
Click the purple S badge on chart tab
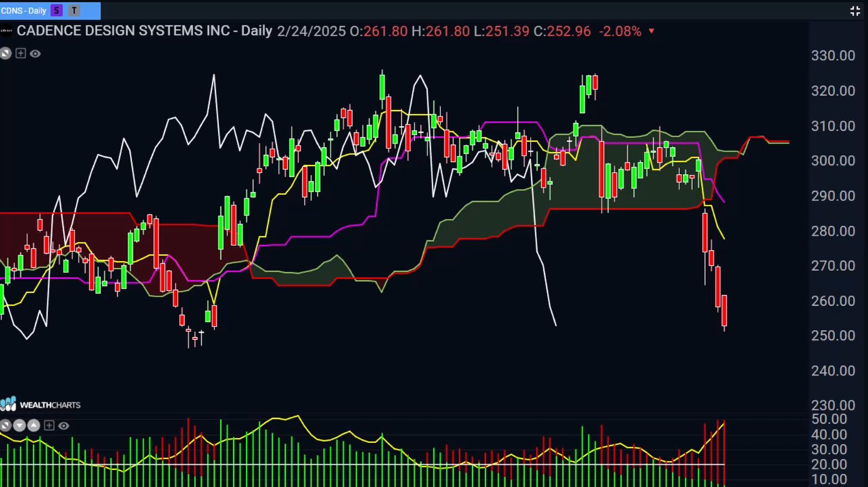click(x=57, y=11)
